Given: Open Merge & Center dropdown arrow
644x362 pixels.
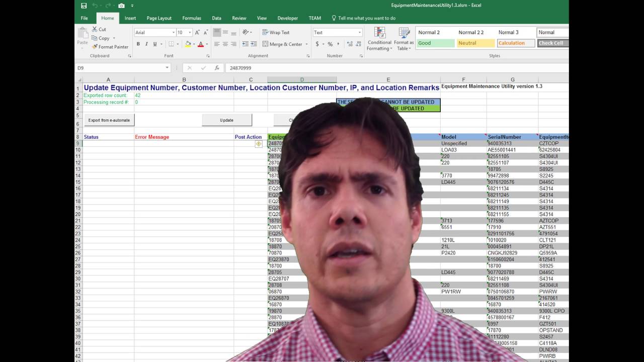Looking at the screenshot, I should [306, 44].
